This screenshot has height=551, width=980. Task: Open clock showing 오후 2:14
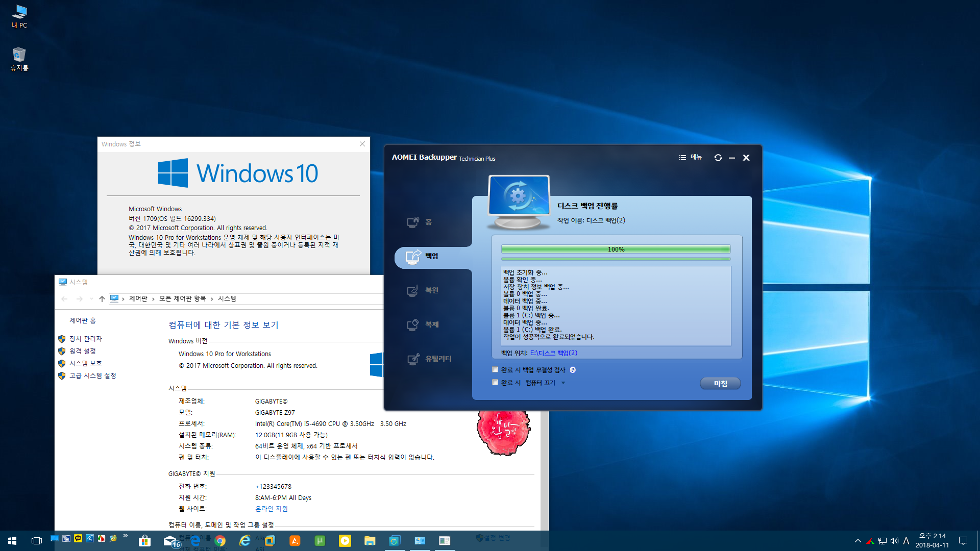coord(932,541)
